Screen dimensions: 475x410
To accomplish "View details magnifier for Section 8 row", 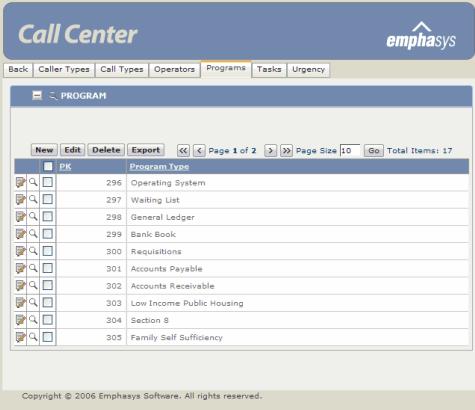I will coord(33,320).
